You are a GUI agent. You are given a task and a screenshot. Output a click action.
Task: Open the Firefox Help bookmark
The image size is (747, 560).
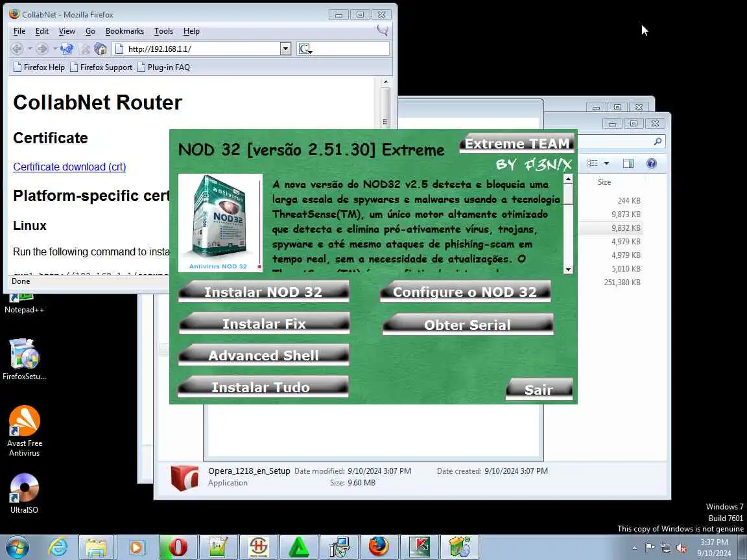click(x=39, y=67)
